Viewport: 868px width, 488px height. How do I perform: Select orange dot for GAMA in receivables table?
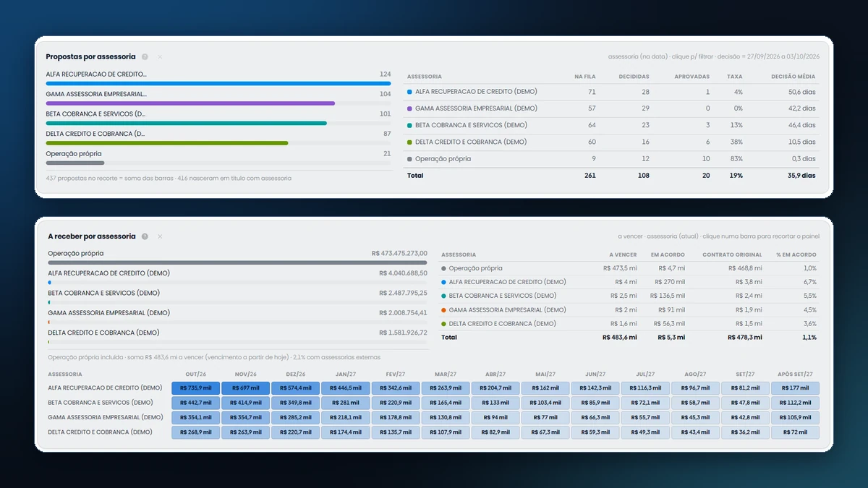443,309
